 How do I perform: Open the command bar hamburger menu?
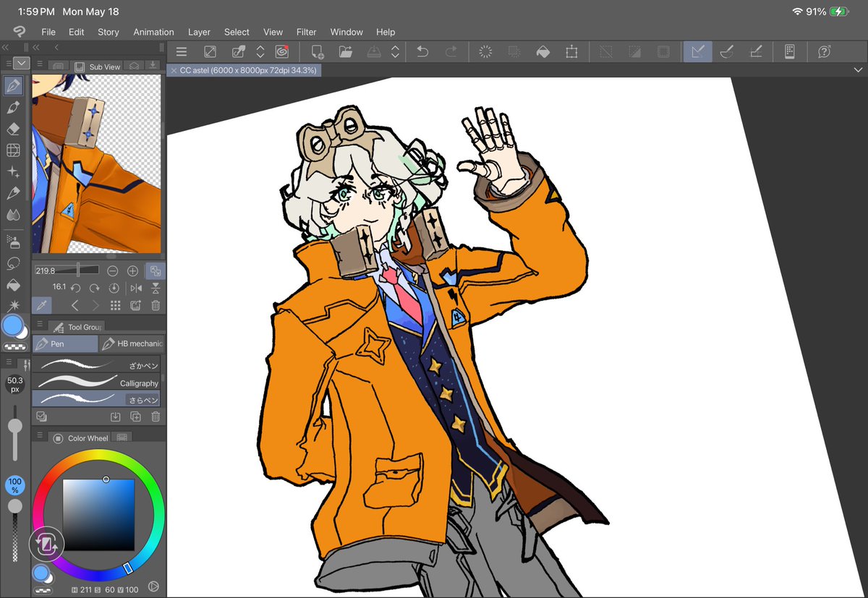182,51
